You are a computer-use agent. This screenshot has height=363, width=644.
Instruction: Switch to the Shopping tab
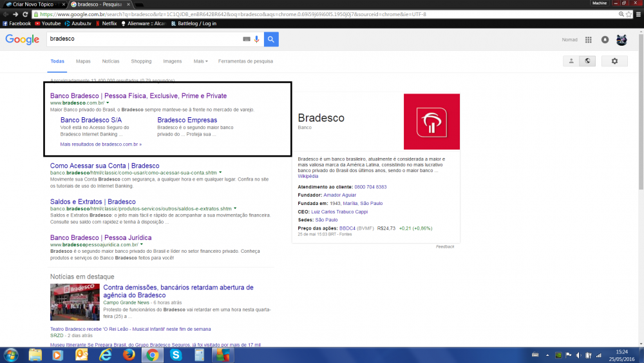pos(141,61)
